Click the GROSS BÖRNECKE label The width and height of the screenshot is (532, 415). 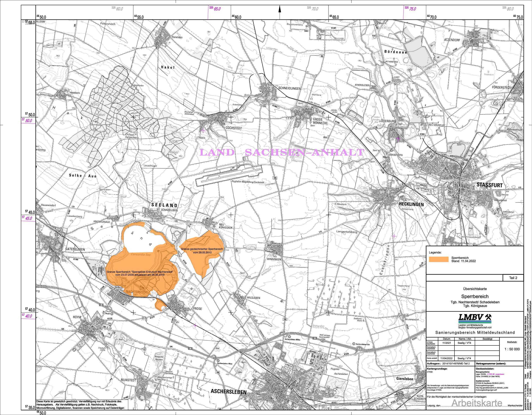click(320, 121)
